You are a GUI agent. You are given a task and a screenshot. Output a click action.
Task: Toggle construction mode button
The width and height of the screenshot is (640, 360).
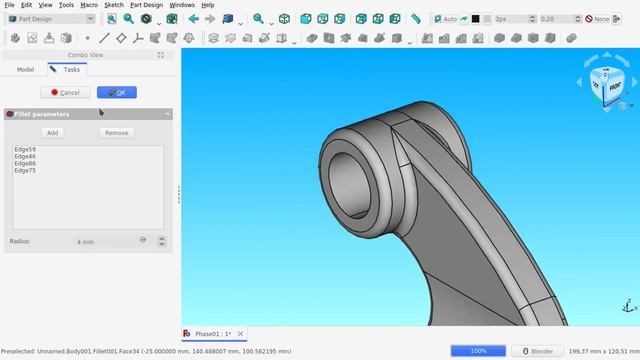click(464, 19)
